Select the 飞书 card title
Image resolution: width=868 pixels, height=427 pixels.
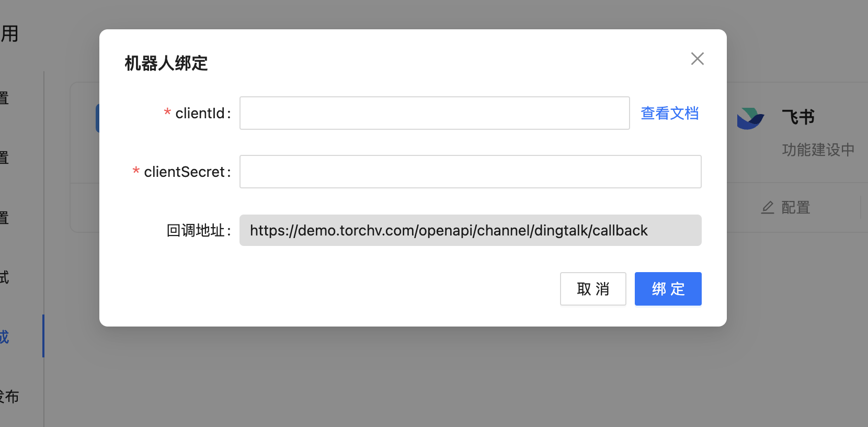coord(798,117)
